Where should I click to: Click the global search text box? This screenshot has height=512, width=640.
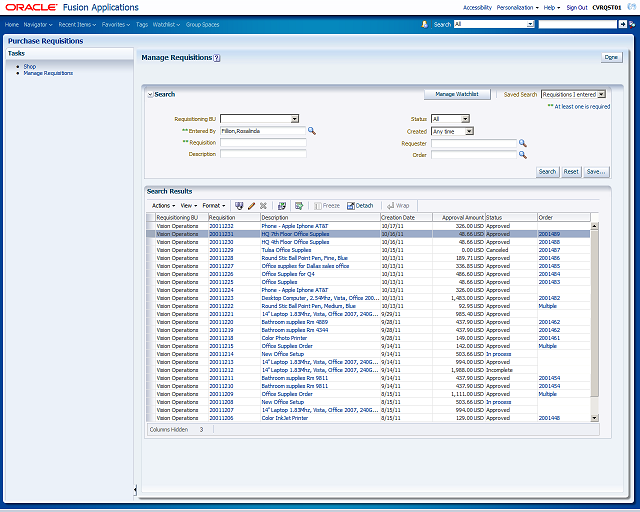[578, 24]
